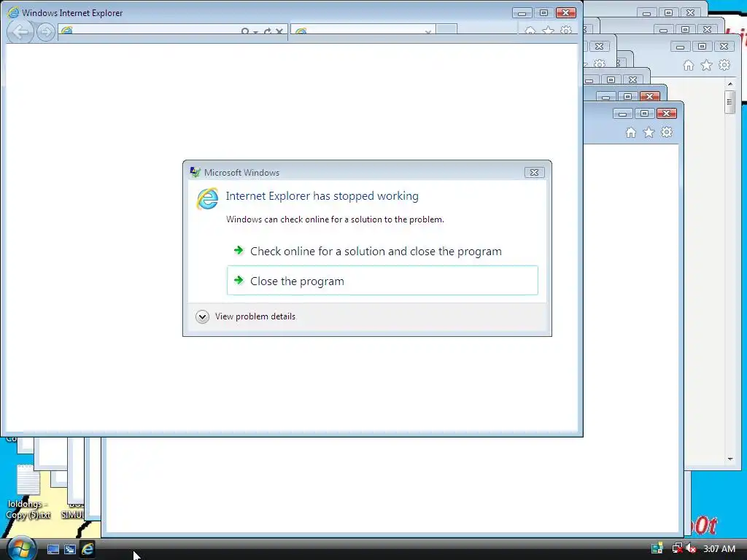This screenshot has height=560, width=747.
Task: Click Home icon in IE window with scrollbar
Action: tap(688, 65)
